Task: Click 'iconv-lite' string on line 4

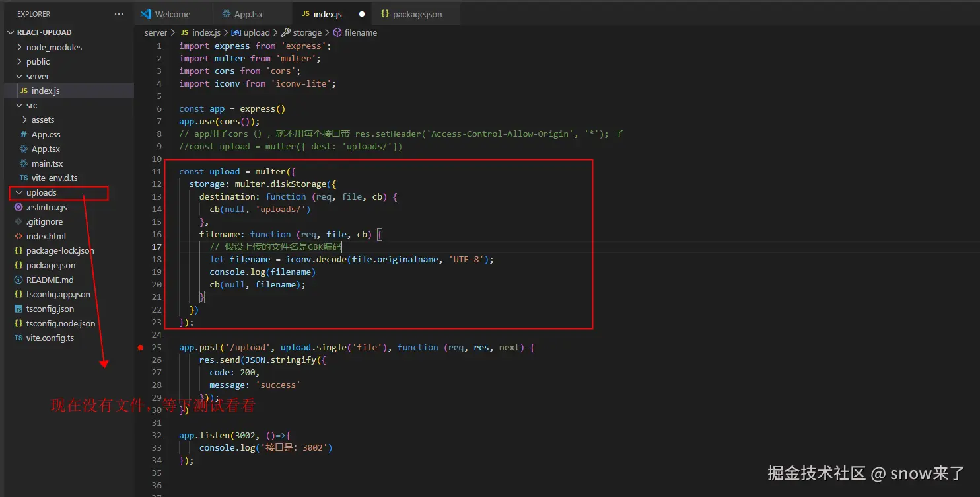Action: (x=304, y=83)
